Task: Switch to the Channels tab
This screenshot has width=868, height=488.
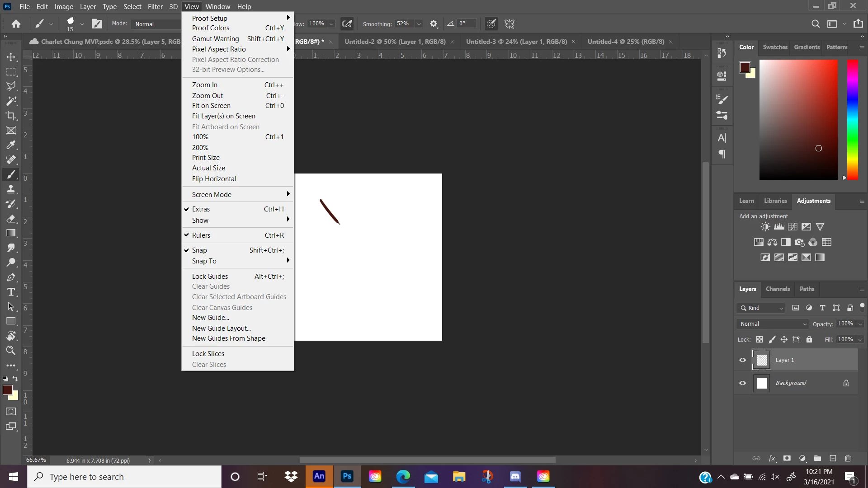Action: click(778, 289)
